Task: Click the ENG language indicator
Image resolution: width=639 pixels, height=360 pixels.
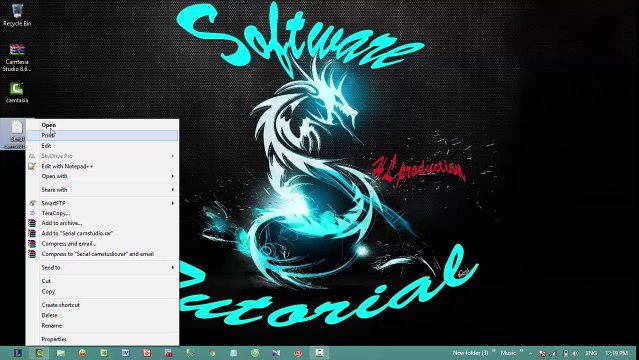Action: pyautogui.click(x=591, y=353)
